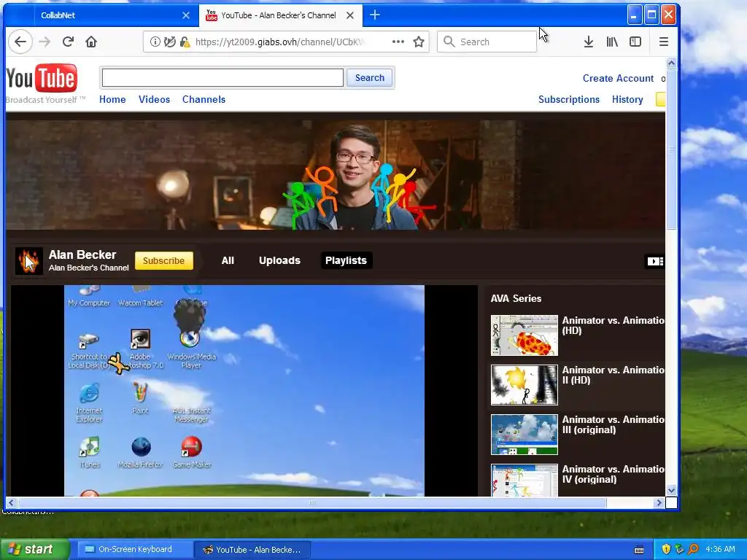
Task: Open the Subscriptions link
Action: click(x=569, y=99)
